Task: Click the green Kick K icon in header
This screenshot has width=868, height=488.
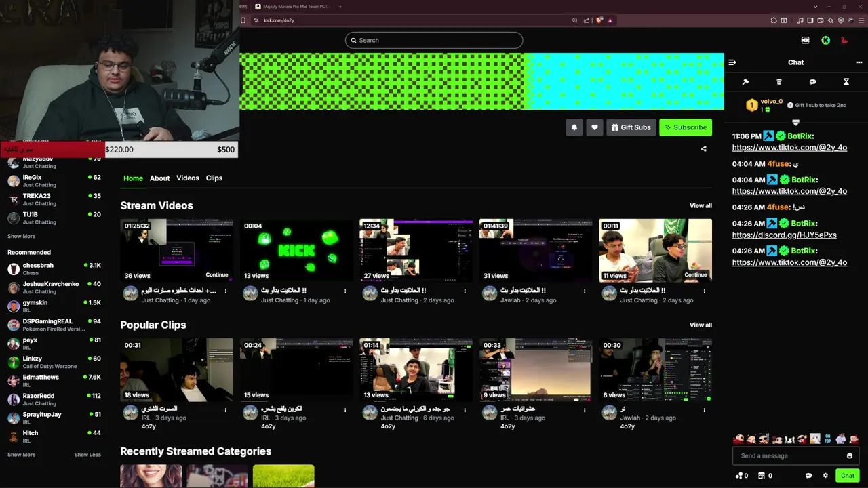Action: [x=825, y=41]
